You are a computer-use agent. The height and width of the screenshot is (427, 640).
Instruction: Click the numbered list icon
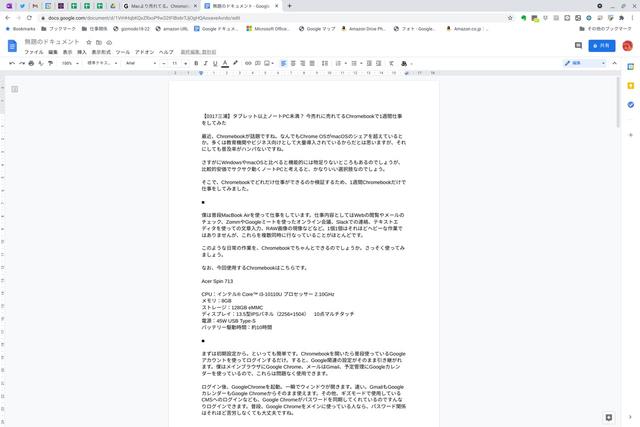pyautogui.click(x=338, y=63)
